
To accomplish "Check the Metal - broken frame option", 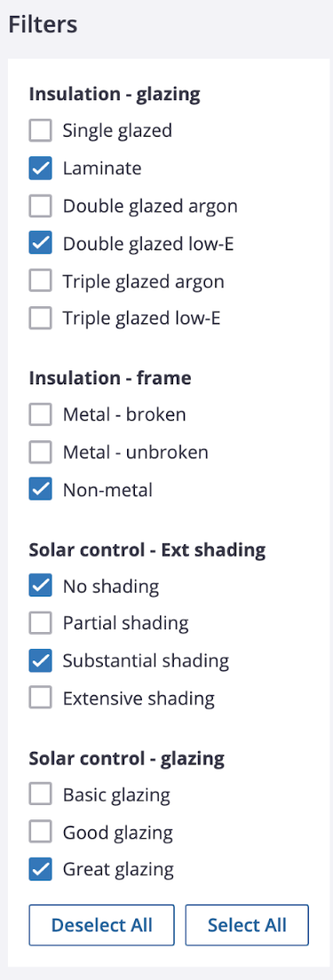I will coord(41,415).
